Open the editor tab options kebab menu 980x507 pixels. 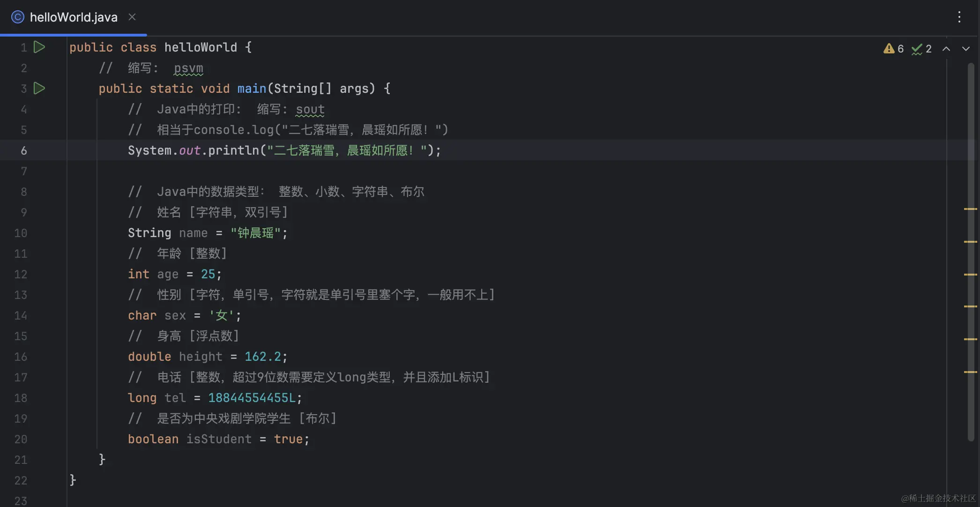(959, 17)
